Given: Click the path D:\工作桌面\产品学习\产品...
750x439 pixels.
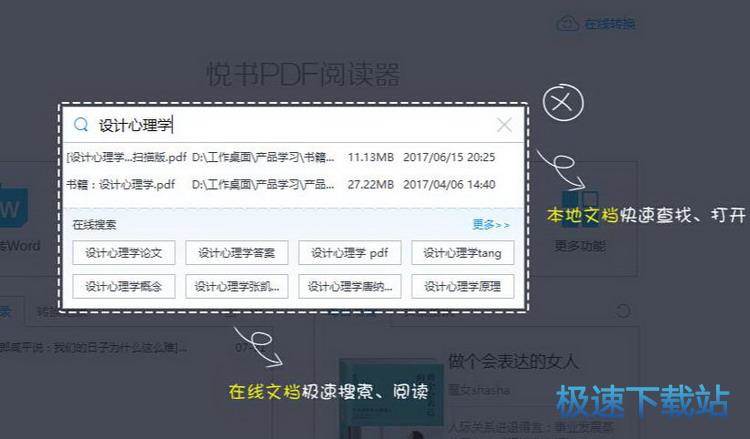Looking at the screenshot, I should pos(263,185).
